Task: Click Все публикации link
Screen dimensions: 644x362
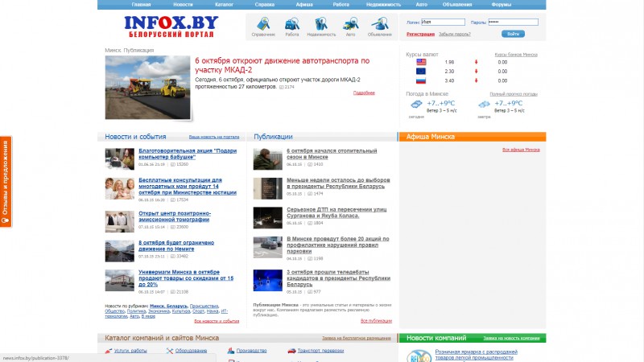Action: 376,321
